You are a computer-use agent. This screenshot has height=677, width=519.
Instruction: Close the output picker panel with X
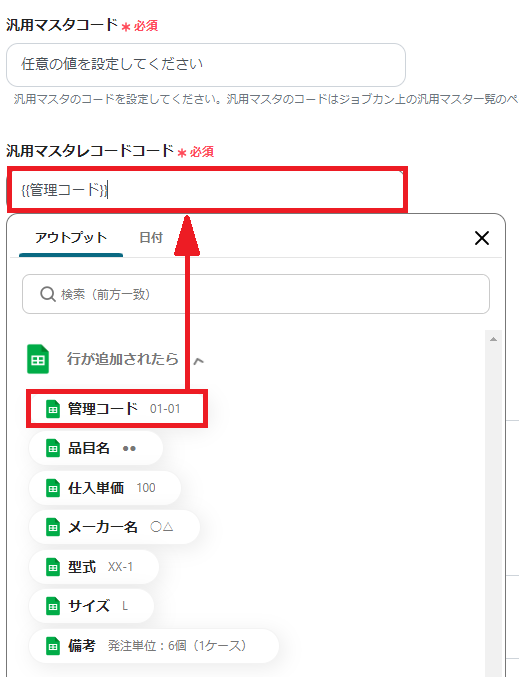coord(481,238)
